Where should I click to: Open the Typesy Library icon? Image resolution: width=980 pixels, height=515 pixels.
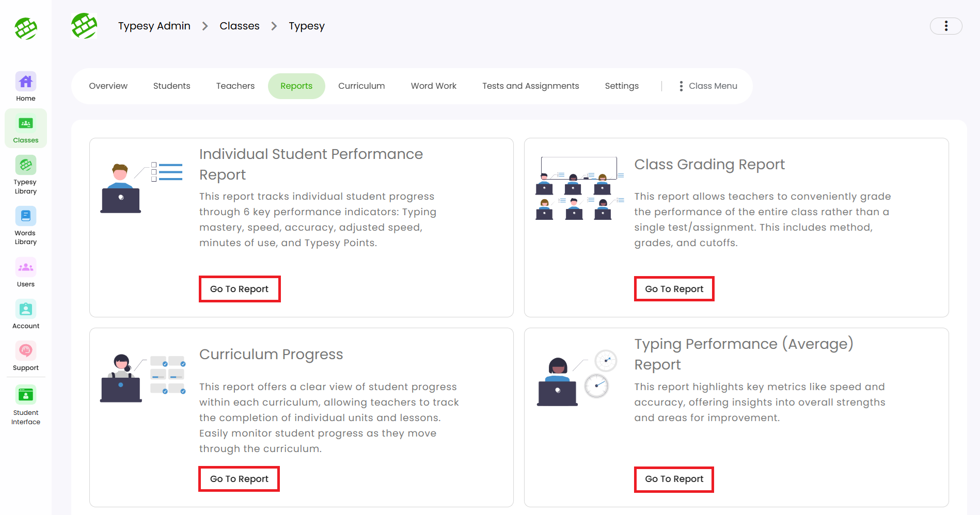26,166
